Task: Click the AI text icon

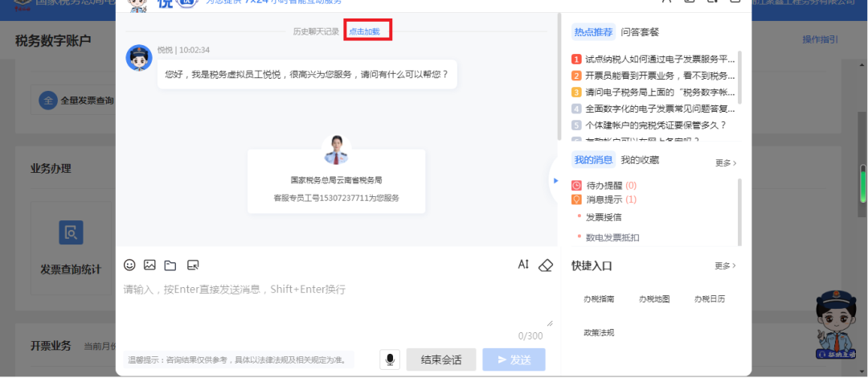Action: point(523,265)
